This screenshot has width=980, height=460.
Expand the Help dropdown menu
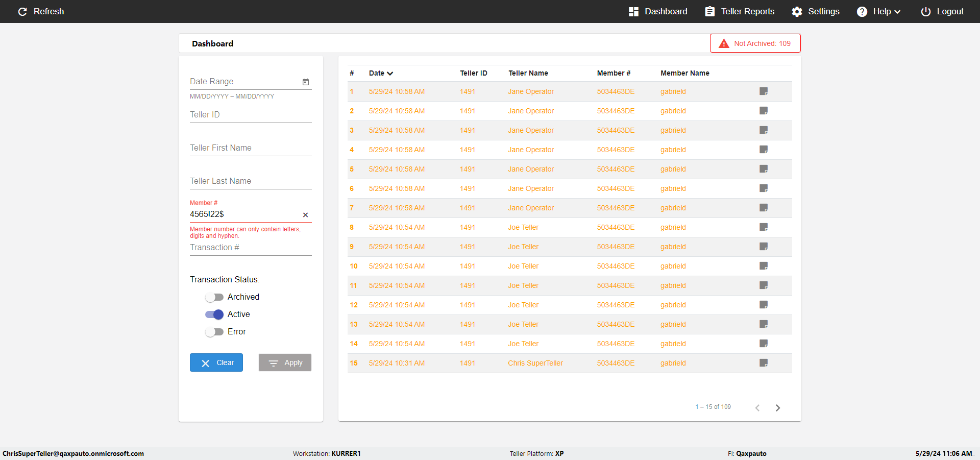coord(878,11)
